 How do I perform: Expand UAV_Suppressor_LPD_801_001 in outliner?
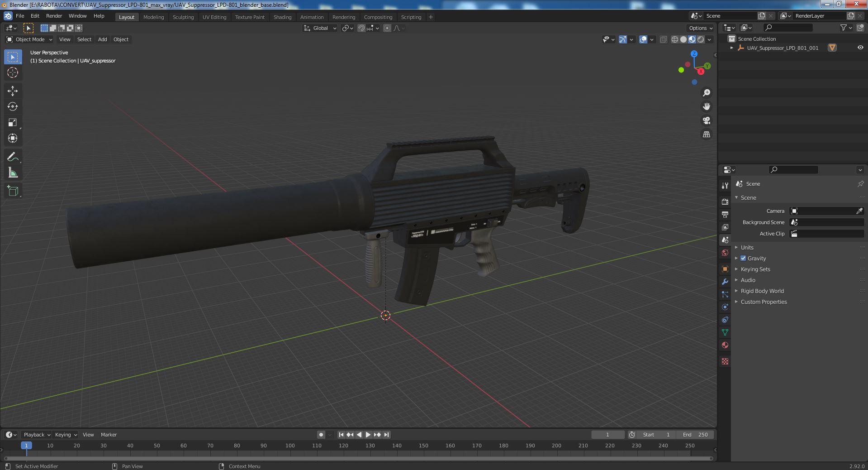point(732,48)
